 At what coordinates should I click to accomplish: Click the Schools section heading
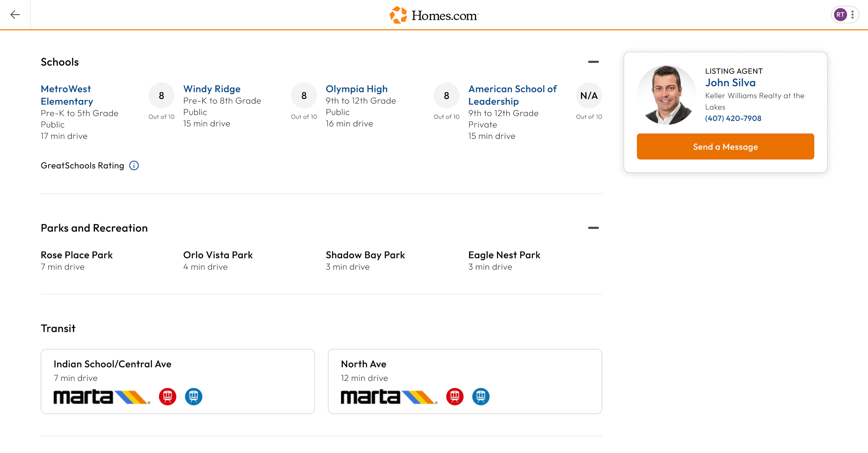click(x=60, y=62)
